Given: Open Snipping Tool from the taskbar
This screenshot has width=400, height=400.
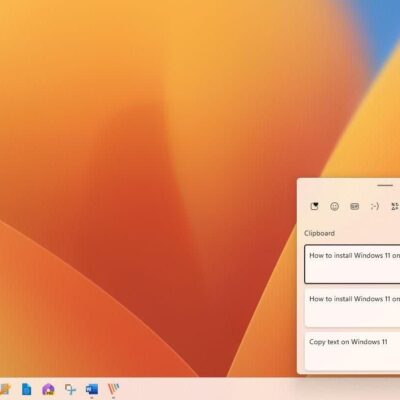Looking at the screenshot, I should tap(70, 389).
